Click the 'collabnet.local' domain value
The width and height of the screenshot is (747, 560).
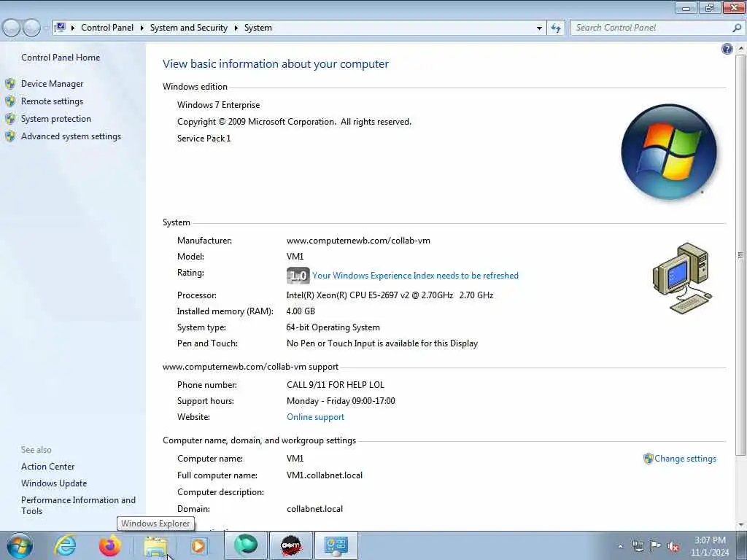(314, 509)
